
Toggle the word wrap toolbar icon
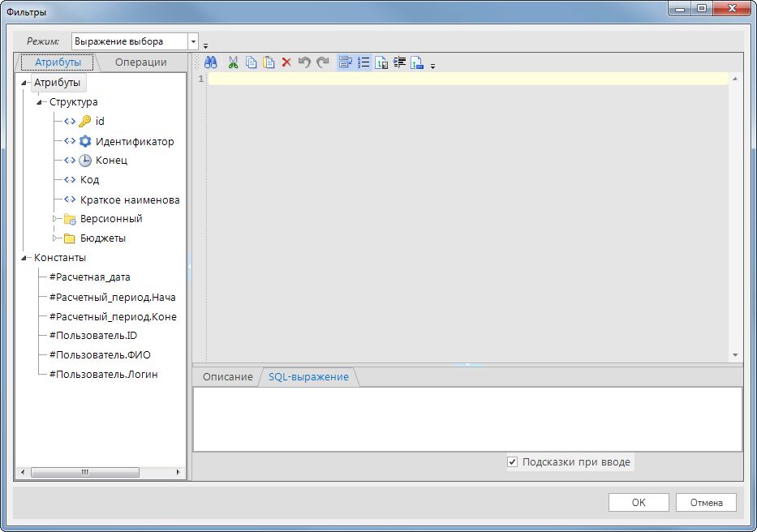coord(346,62)
